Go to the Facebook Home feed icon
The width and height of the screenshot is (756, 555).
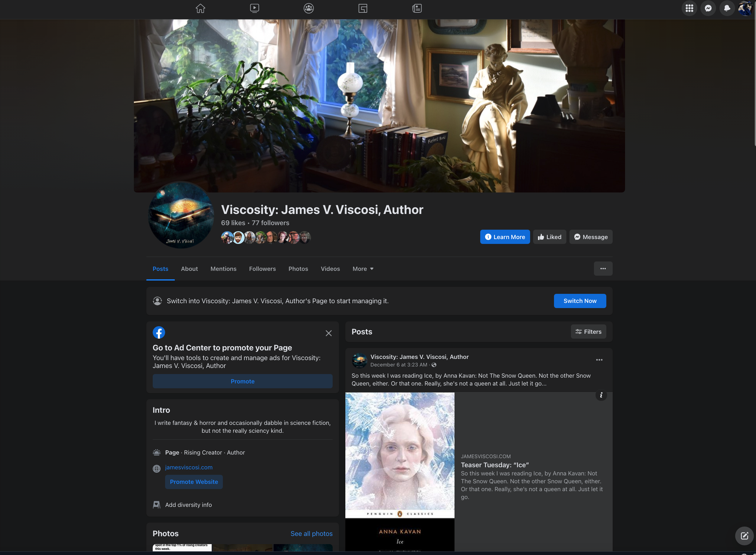(x=200, y=8)
